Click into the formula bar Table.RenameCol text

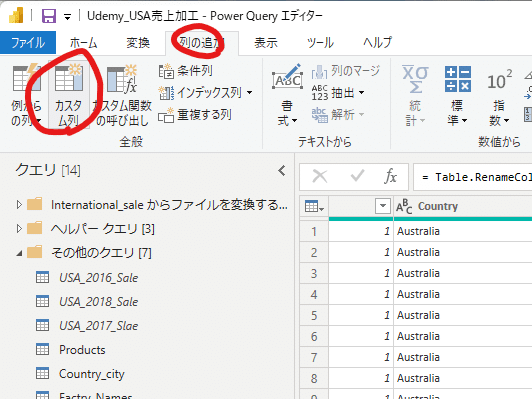click(x=483, y=177)
